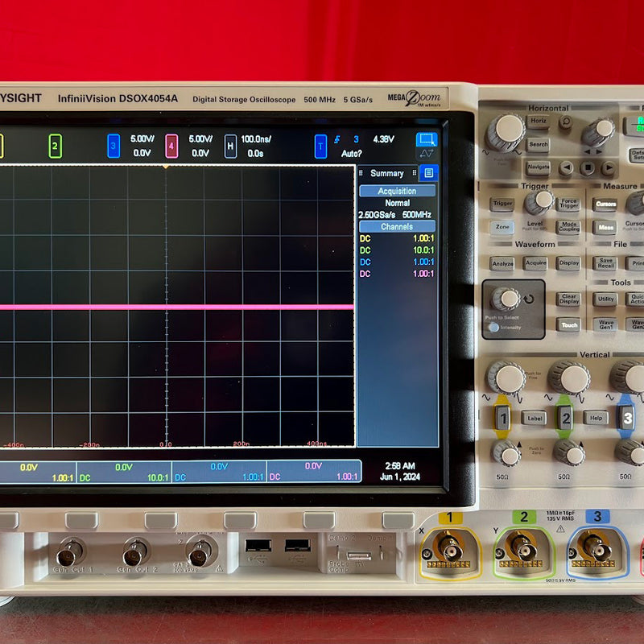Touch the Gen Out 1 BNC connector
Image resolution: width=644 pixels, height=644 pixels.
(x=70, y=552)
